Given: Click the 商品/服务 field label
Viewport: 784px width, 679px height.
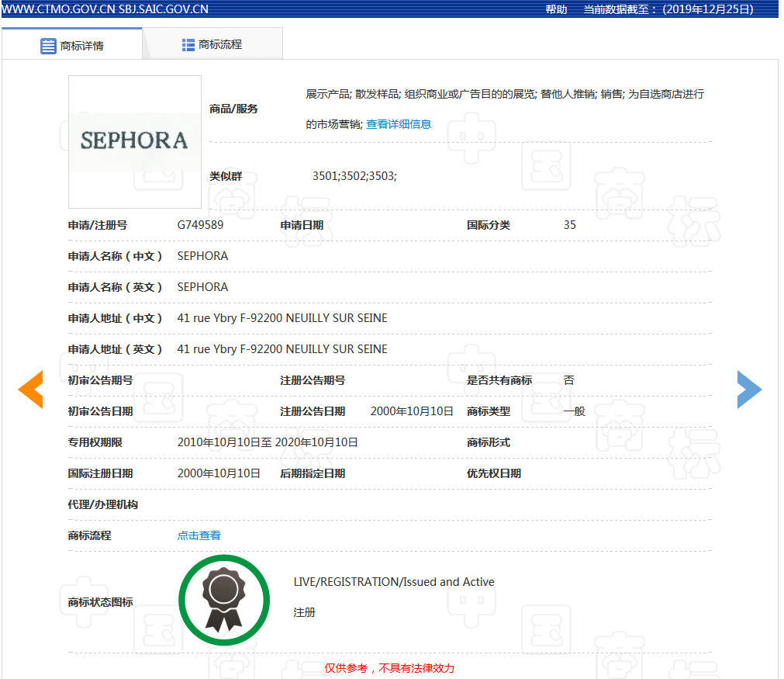Looking at the screenshot, I should [233, 109].
